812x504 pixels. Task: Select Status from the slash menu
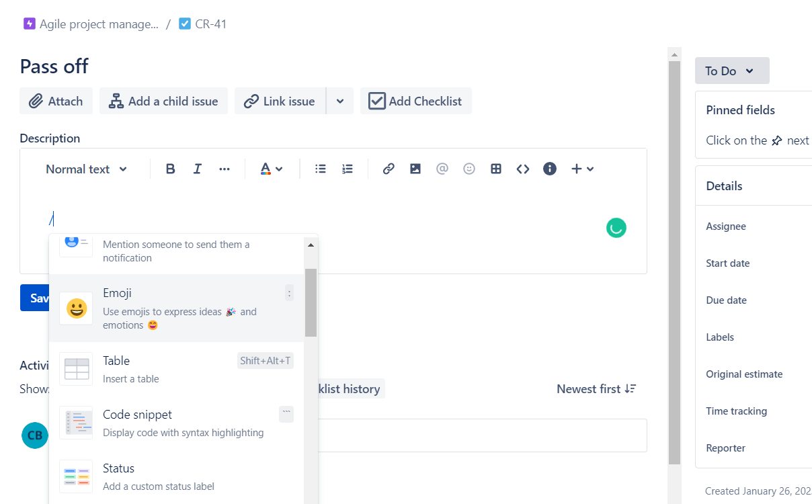[176, 476]
